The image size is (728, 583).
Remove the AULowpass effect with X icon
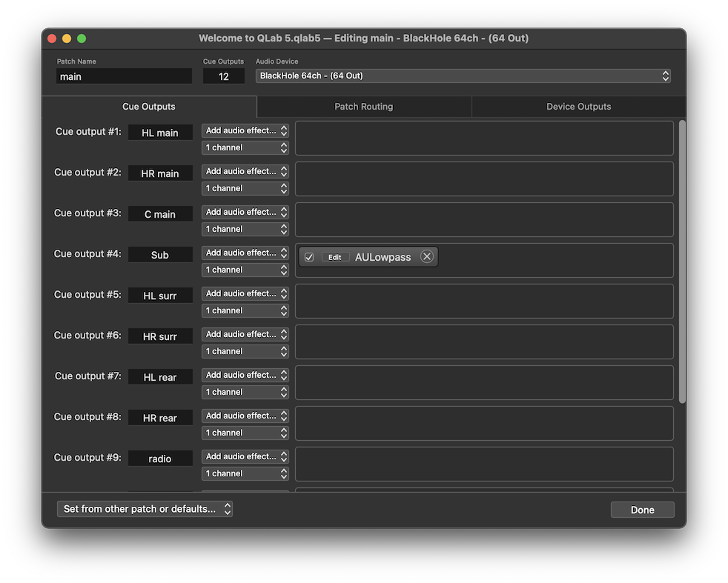pos(426,257)
